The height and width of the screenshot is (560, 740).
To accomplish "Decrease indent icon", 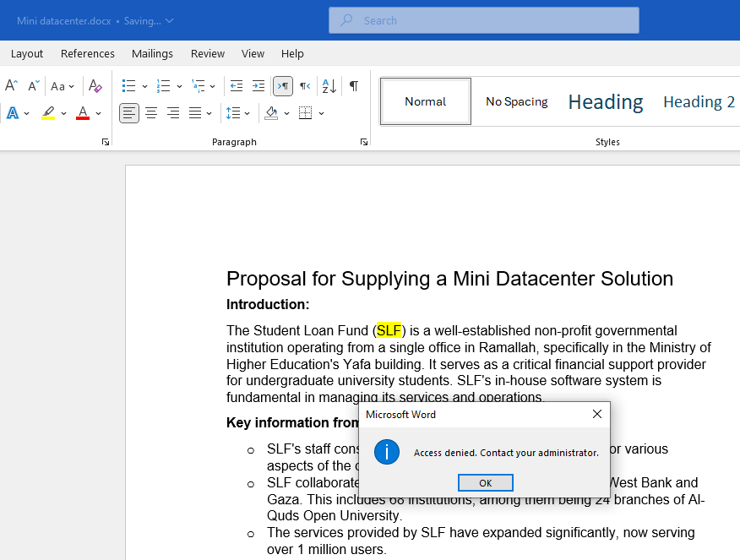I will (x=236, y=86).
